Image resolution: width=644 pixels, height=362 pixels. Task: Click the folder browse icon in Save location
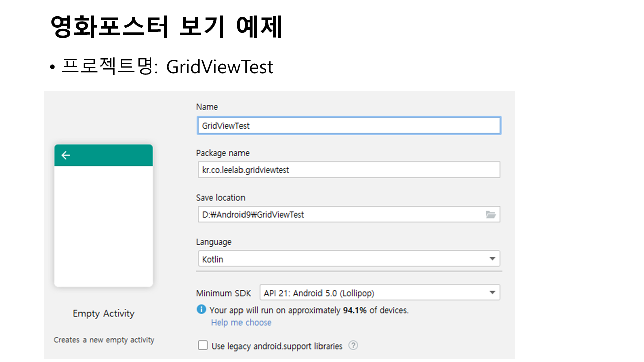(490, 215)
